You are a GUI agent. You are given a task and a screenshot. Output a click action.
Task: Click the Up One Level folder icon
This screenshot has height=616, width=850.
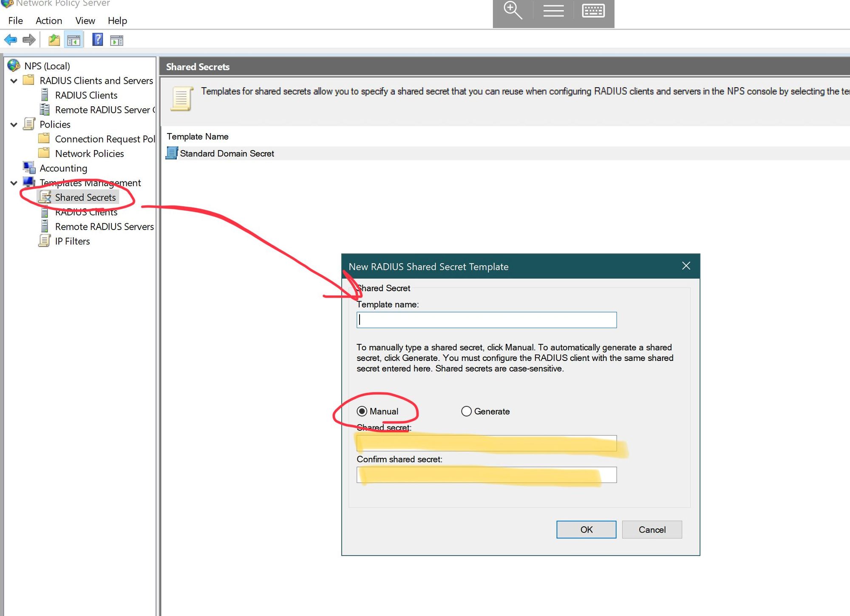tap(54, 40)
